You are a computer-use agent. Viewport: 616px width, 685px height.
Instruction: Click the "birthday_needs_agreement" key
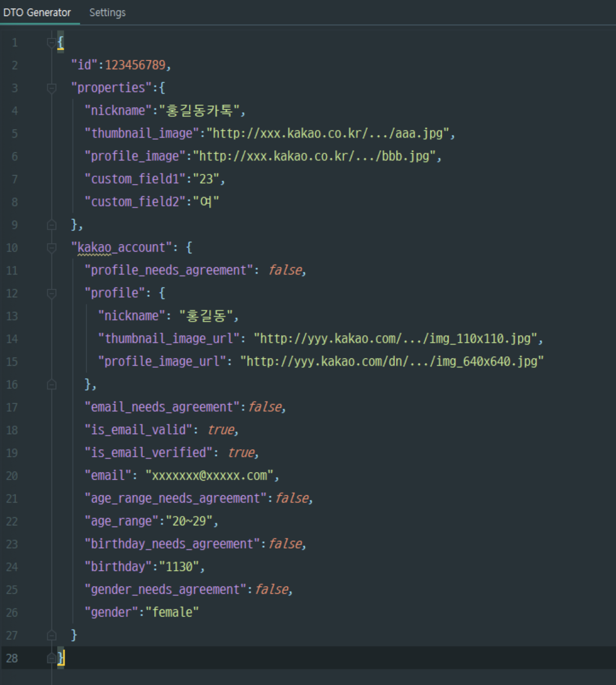(172, 544)
